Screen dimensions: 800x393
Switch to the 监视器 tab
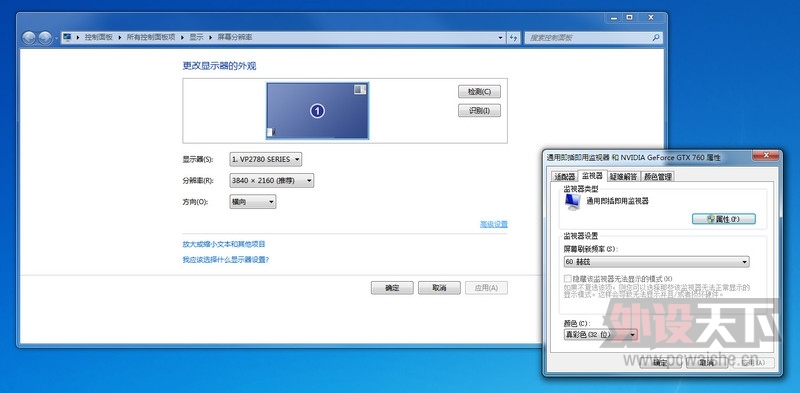pyautogui.click(x=592, y=176)
